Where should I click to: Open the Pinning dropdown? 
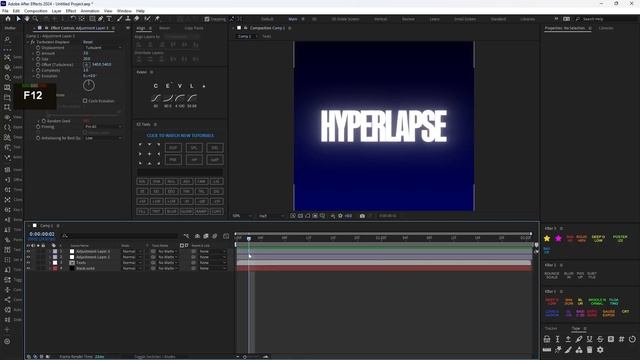(102, 127)
